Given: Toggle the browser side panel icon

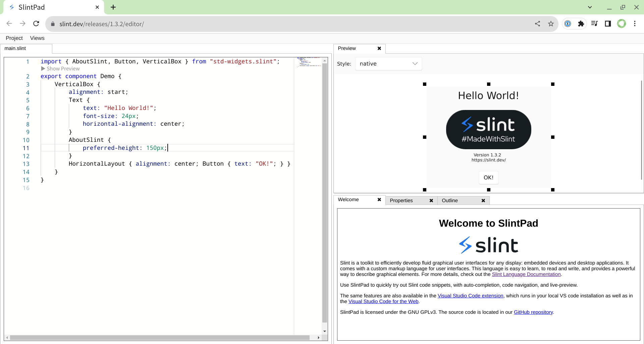Looking at the screenshot, I should tap(608, 23).
